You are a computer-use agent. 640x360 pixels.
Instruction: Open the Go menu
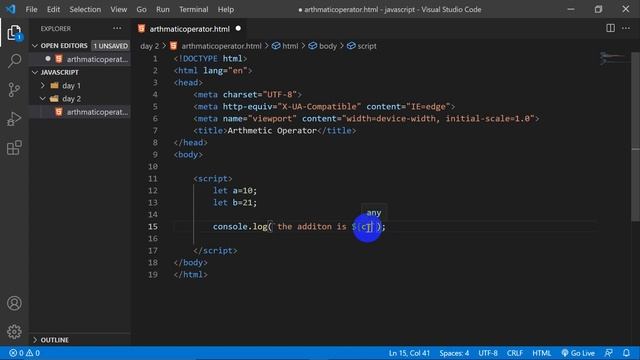141,9
